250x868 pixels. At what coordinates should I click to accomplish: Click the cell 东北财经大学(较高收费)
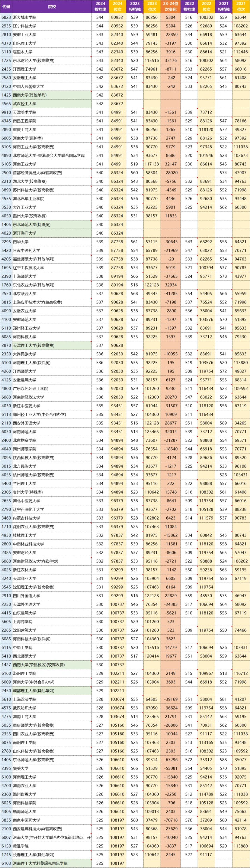(x=52, y=60)
